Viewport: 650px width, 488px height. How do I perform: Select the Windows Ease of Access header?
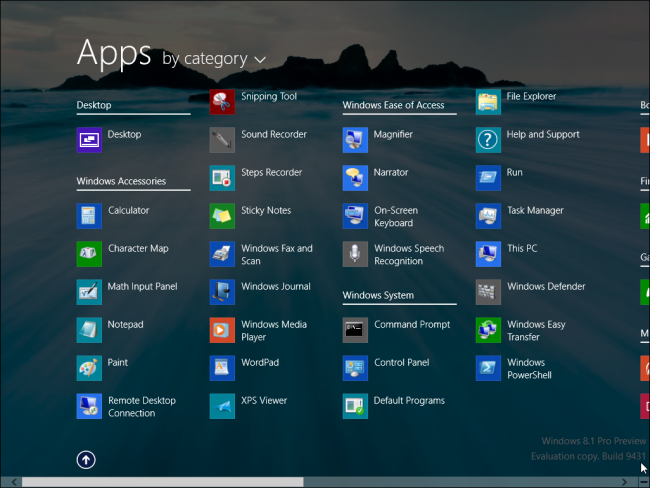[393, 105]
